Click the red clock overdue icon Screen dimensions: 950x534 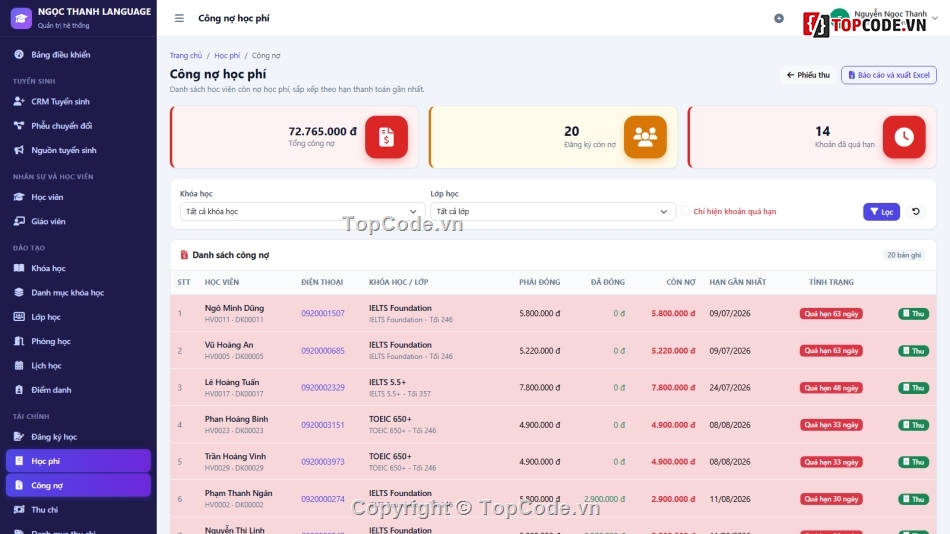point(904,137)
